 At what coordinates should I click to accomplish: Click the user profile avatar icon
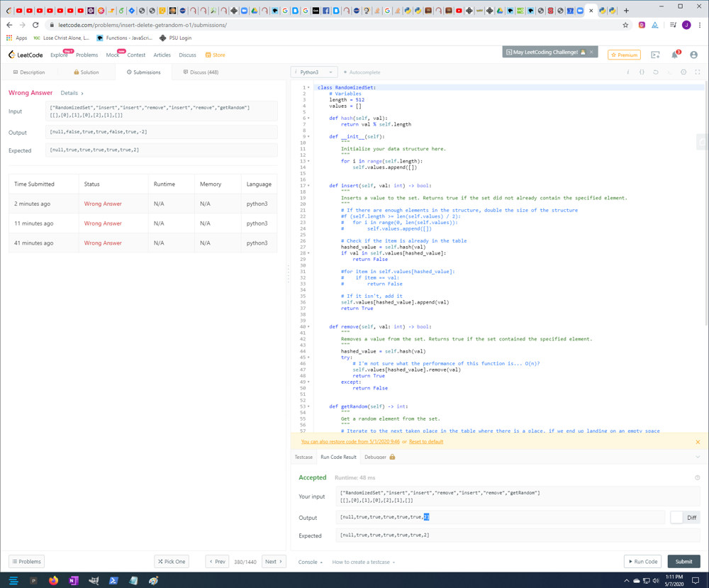pyautogui.click(x=693, y=55)
